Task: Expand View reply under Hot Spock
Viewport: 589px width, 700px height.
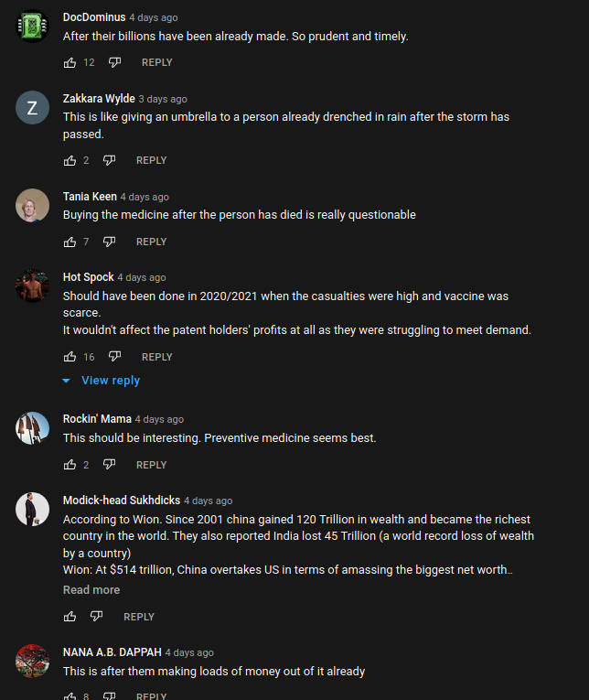Action: [x=102, y=381]
